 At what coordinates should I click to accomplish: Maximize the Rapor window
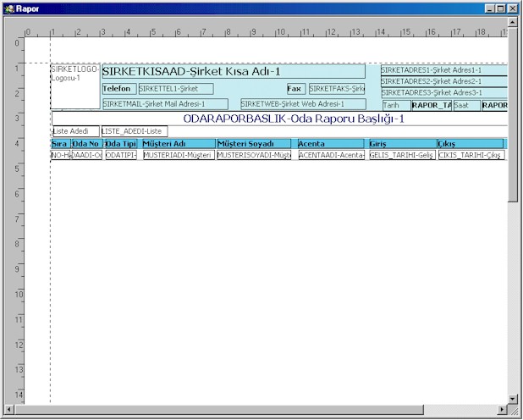pyautogui.click(x=501, y=8)
